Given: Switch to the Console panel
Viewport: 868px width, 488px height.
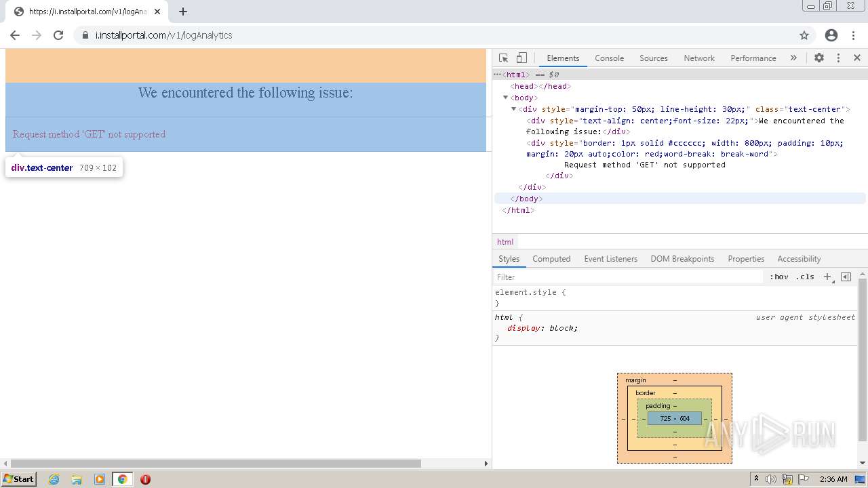Looking at the screenshot, I should tap(609, 58).
